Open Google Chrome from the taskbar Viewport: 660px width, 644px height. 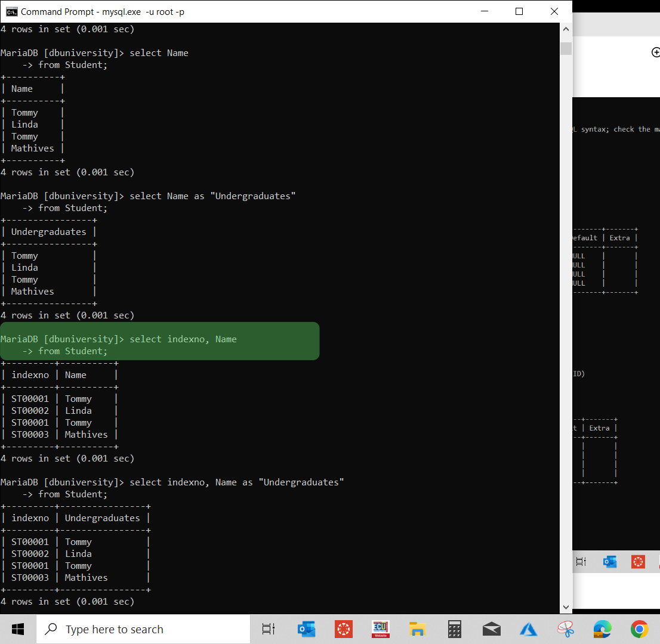(639, 628)
